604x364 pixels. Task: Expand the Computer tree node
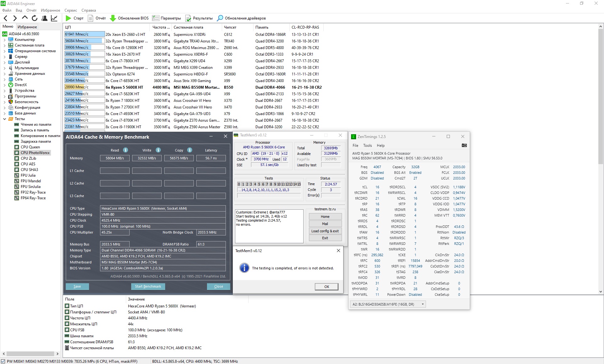coord(4,40)
